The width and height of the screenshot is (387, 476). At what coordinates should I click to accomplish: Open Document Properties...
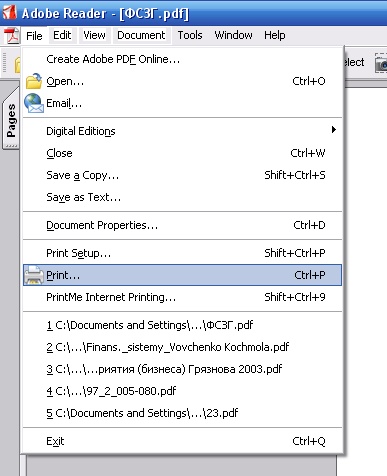coord(183,225)
